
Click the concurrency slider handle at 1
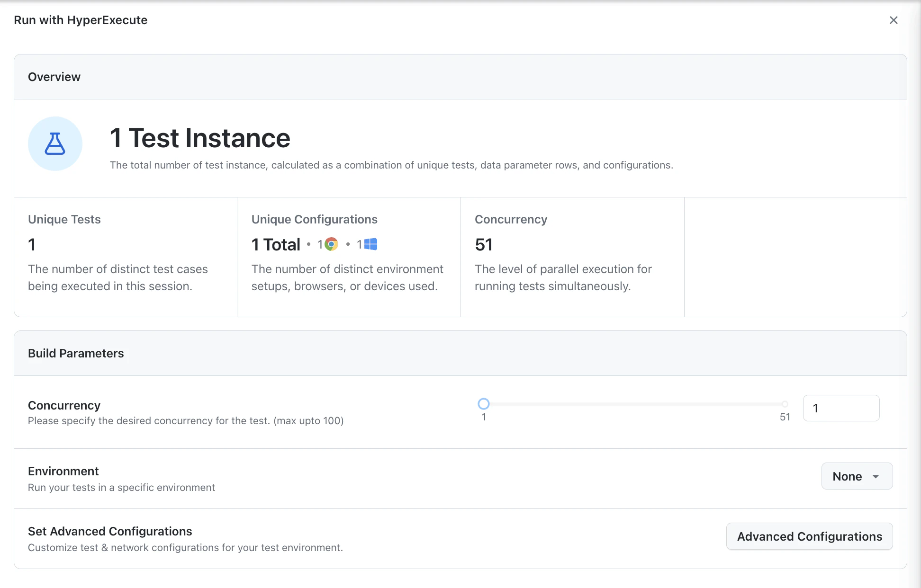pyautogui.click(x=483, y=404)
